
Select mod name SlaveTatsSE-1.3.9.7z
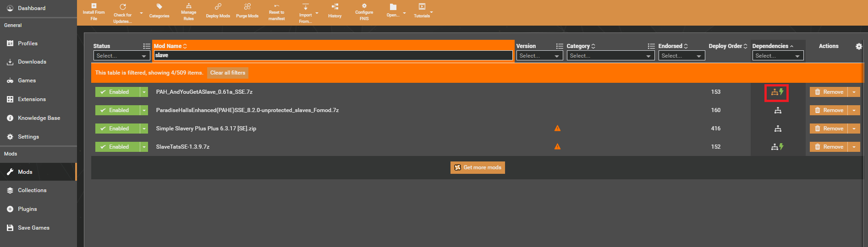click(182, 147)
